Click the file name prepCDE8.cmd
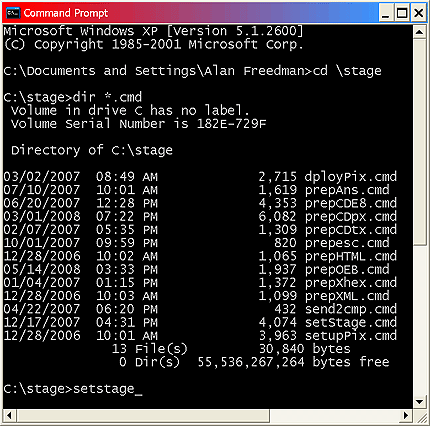Screen dimensions: 430x426 pos(351,203)
